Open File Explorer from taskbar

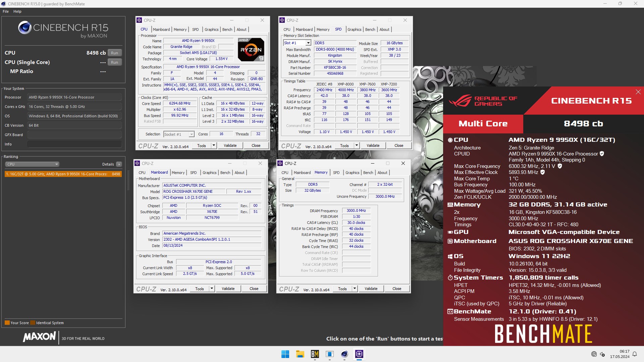(x=300, y=354)
